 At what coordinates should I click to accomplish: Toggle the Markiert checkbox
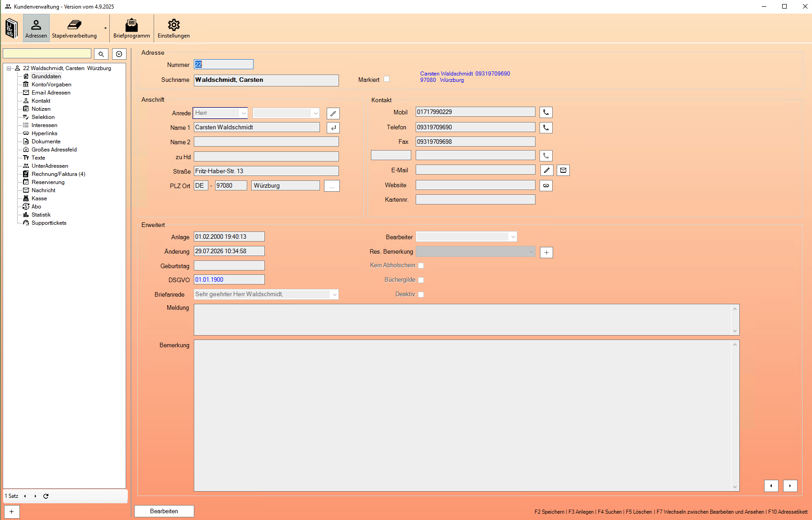(x=386, y=79)
